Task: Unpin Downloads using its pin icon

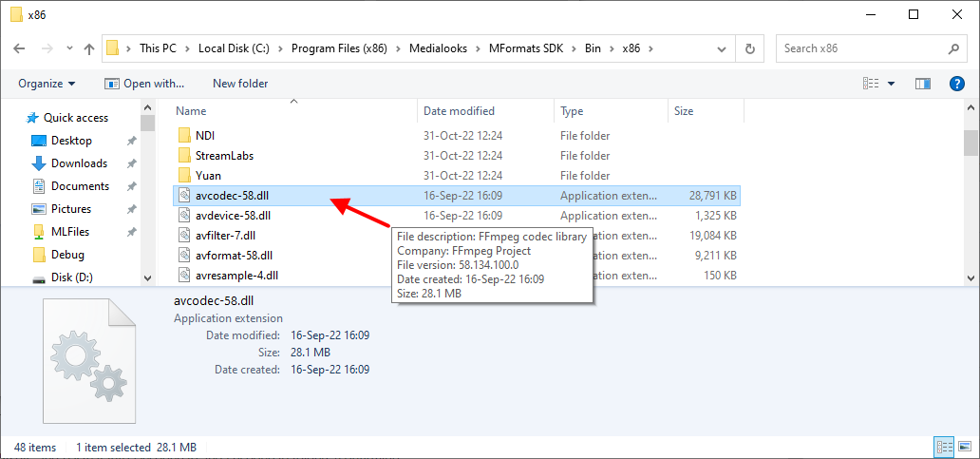Action: tap(131, 163)
